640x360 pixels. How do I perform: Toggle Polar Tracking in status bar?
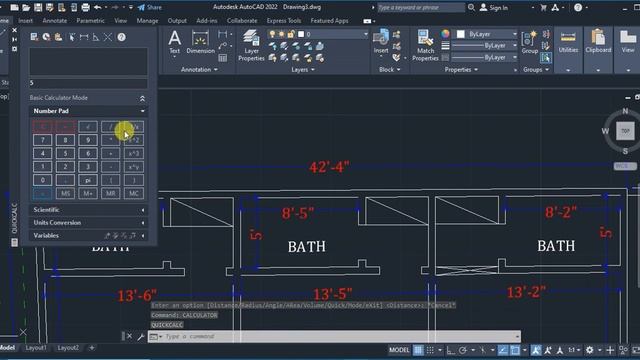462,350
